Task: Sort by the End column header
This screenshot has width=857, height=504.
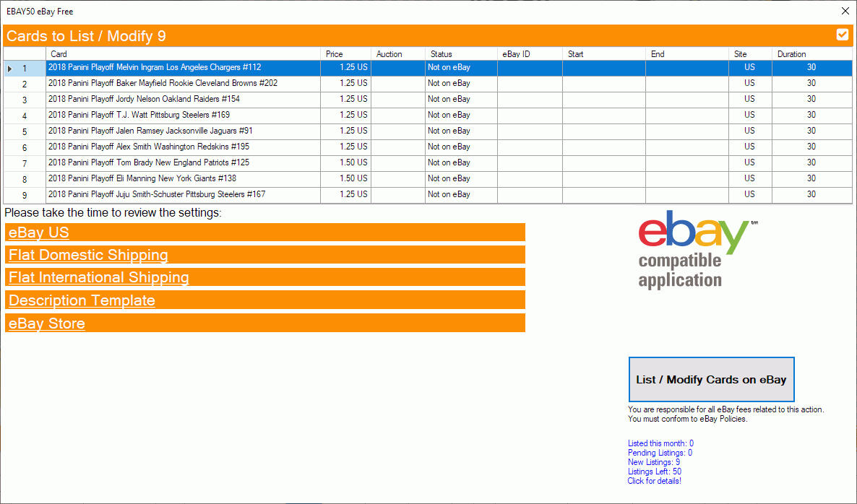Action: [687, 54]
